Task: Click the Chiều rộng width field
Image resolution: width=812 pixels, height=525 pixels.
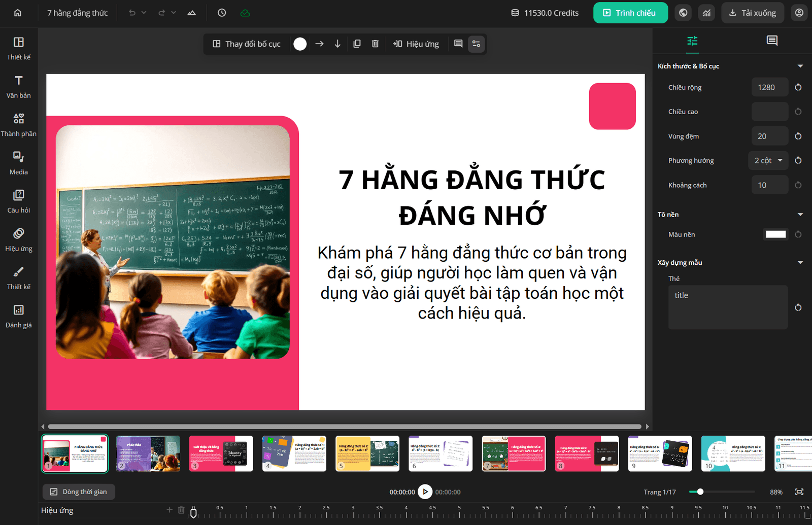Action: pyautogui.click(x=770, y=87)
